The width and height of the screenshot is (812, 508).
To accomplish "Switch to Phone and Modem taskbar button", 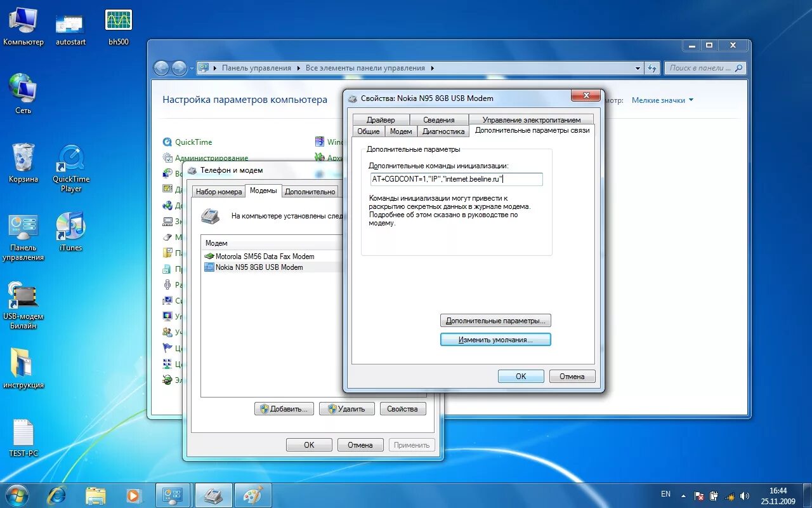I will (213, 495).
